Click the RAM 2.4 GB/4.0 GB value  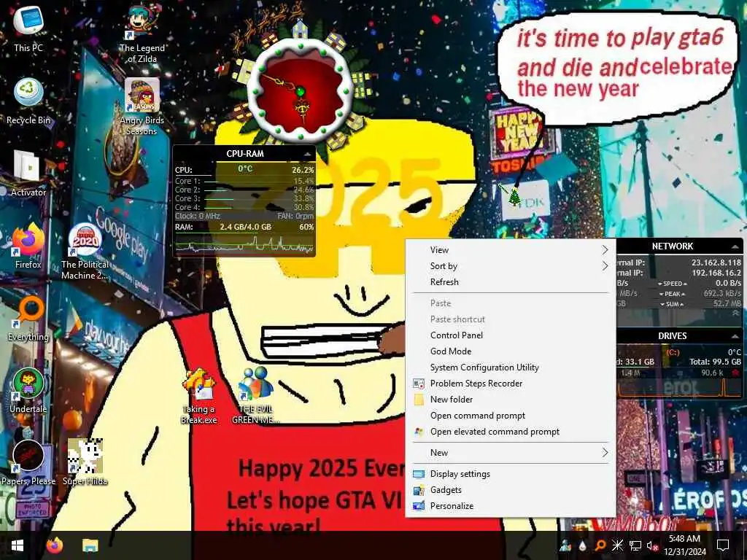pos(245,227)
